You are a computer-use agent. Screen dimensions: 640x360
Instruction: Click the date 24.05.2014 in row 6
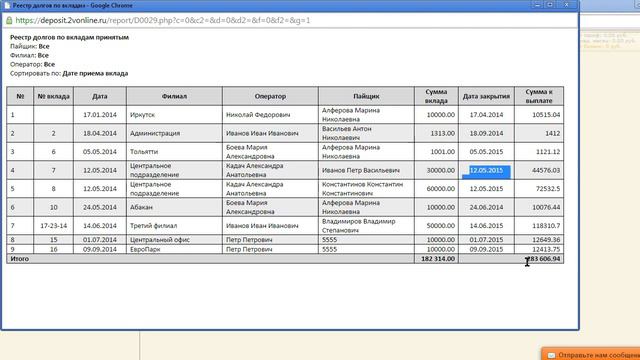[100, 207]
